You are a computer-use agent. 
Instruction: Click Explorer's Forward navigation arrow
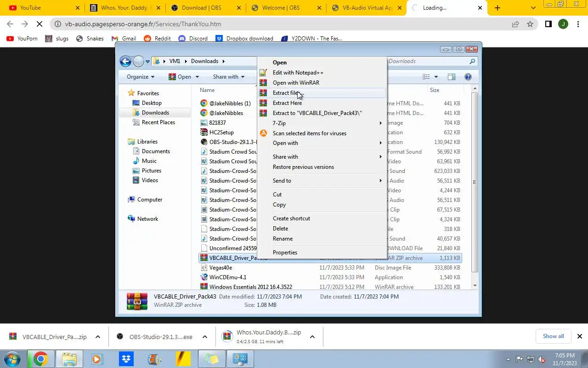click(138, 61)
